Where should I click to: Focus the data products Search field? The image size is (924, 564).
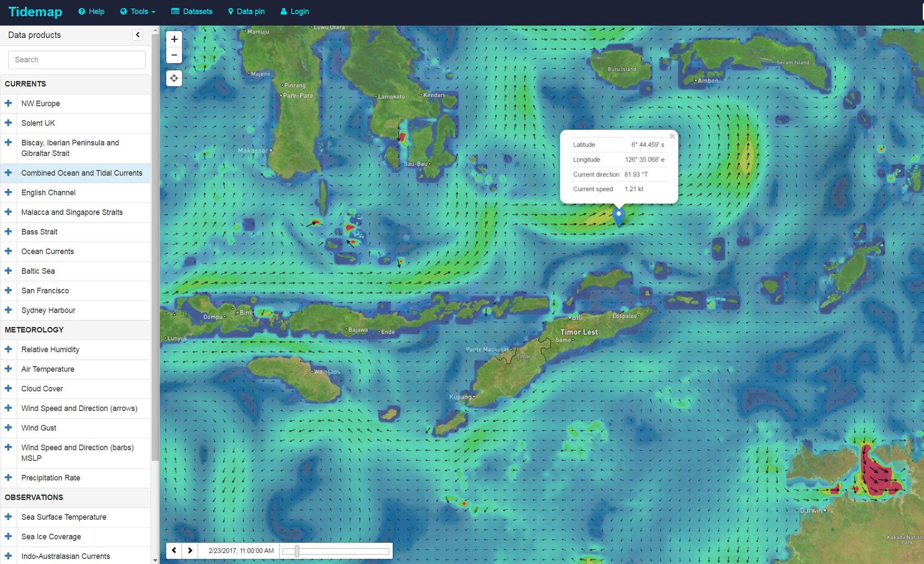77,60
